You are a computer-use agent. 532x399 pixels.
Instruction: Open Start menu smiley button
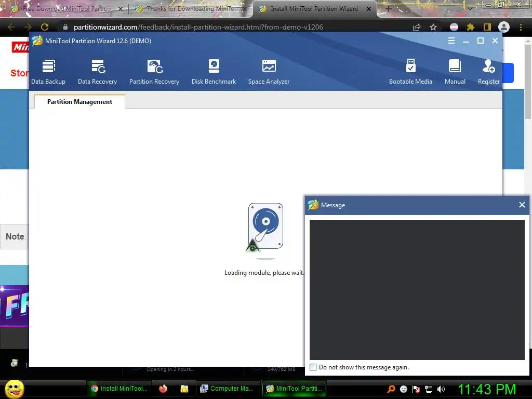[x=14, y=389]
